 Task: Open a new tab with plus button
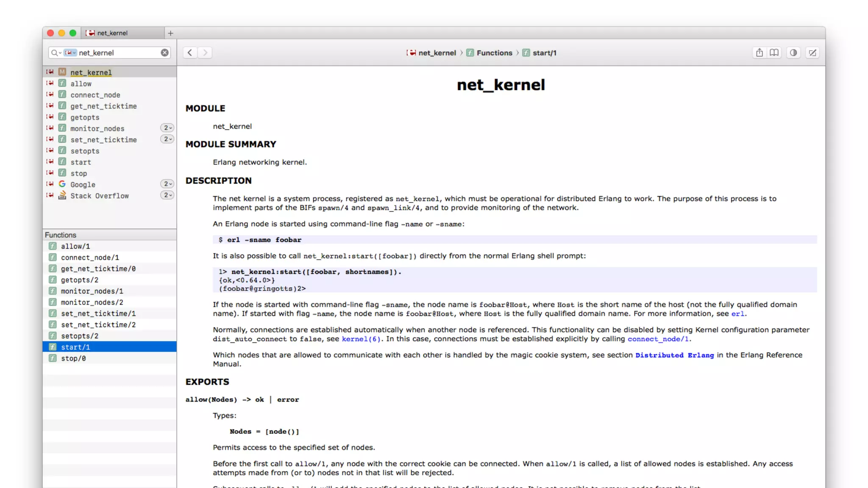point(170,33)
